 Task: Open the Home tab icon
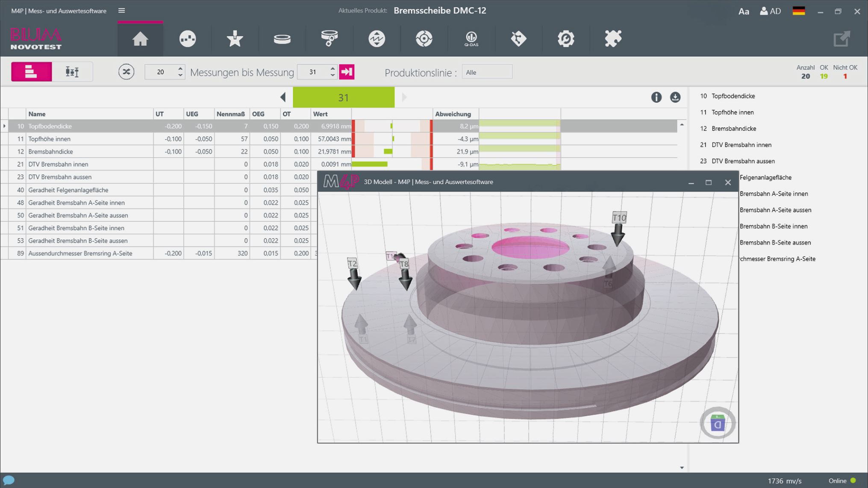[x=140, y=39]
